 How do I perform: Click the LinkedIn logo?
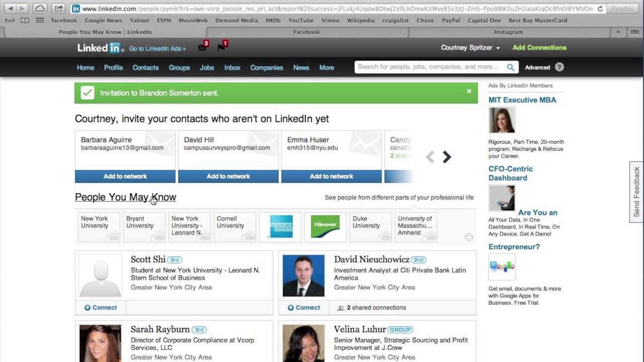pos(100,48)
